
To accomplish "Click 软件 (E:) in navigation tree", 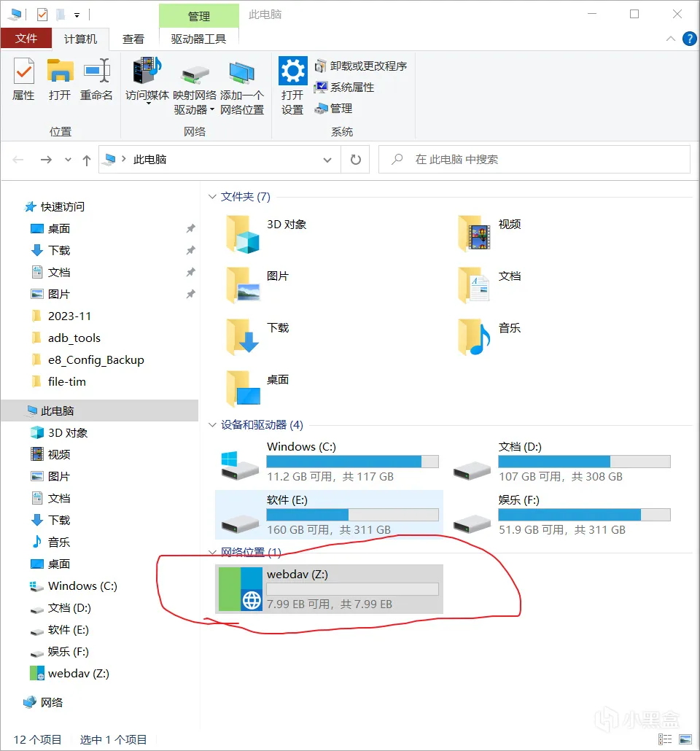I will click(69, 630).
